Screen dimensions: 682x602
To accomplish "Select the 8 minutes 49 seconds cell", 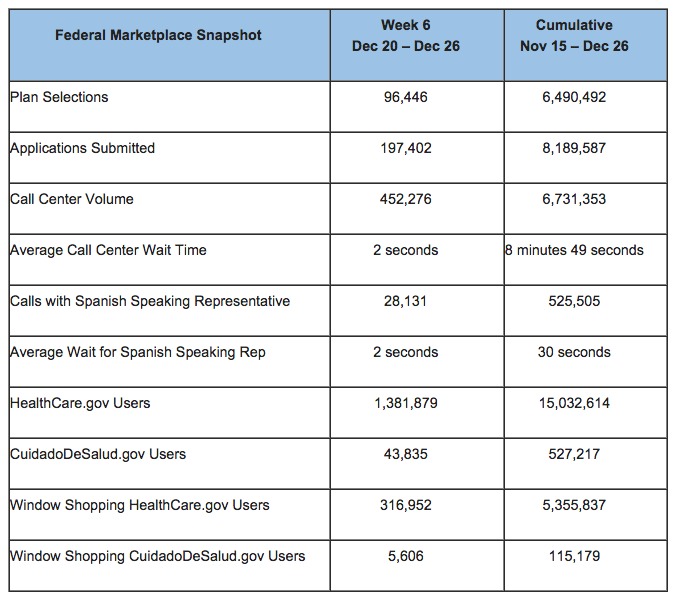I will click(574, 250).
